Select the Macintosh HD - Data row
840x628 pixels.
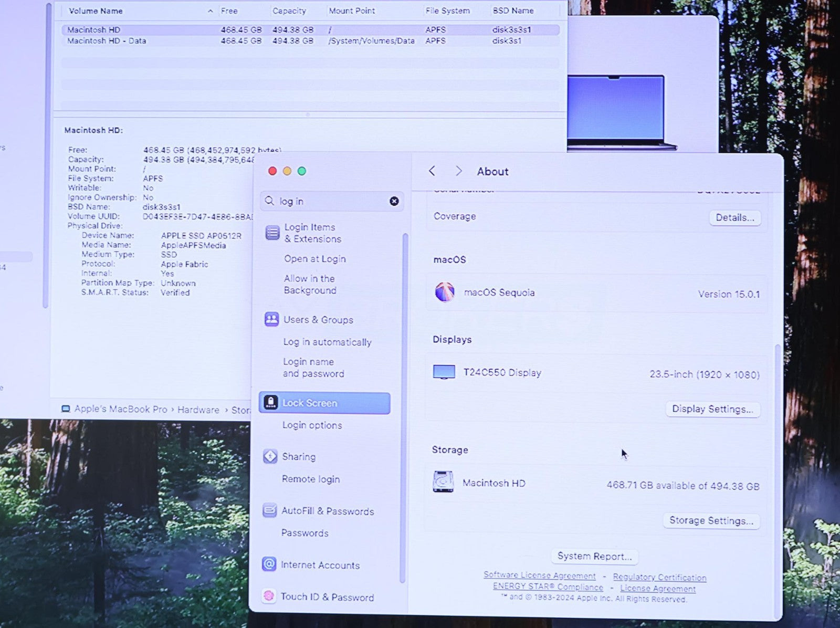[310, 40]
